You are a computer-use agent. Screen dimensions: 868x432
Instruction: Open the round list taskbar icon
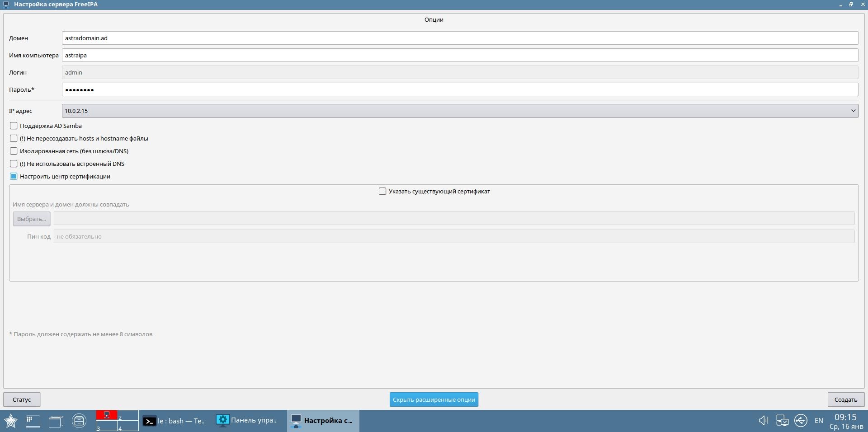coord(79,421)
